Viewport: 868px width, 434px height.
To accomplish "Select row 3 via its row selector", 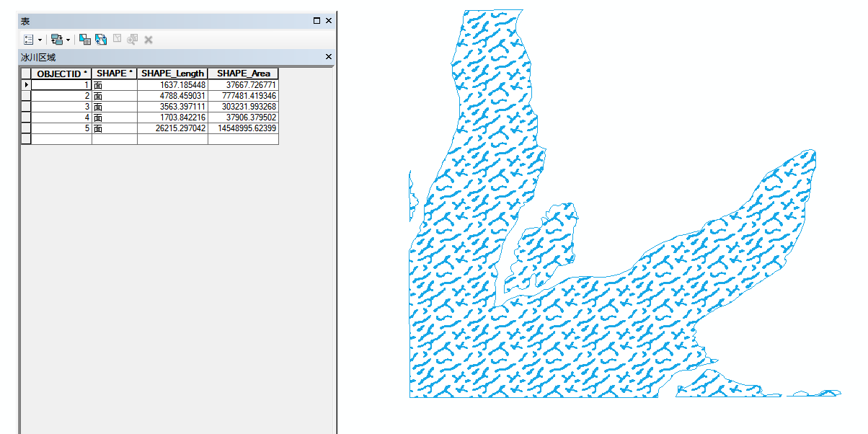I will coord(26,106).
